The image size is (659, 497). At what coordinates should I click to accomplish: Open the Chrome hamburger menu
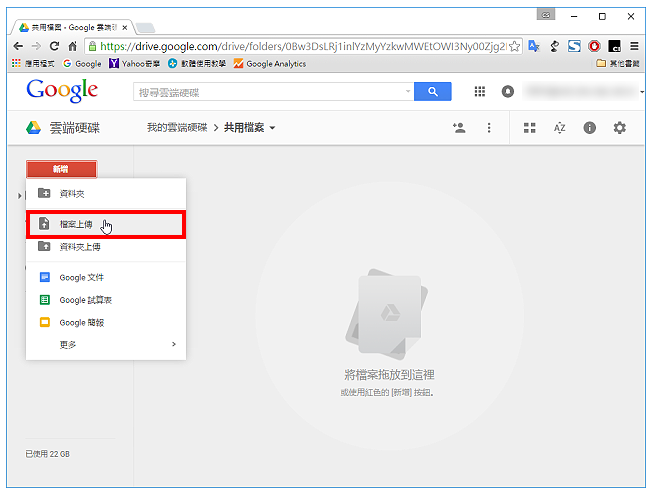coord(634,46)
